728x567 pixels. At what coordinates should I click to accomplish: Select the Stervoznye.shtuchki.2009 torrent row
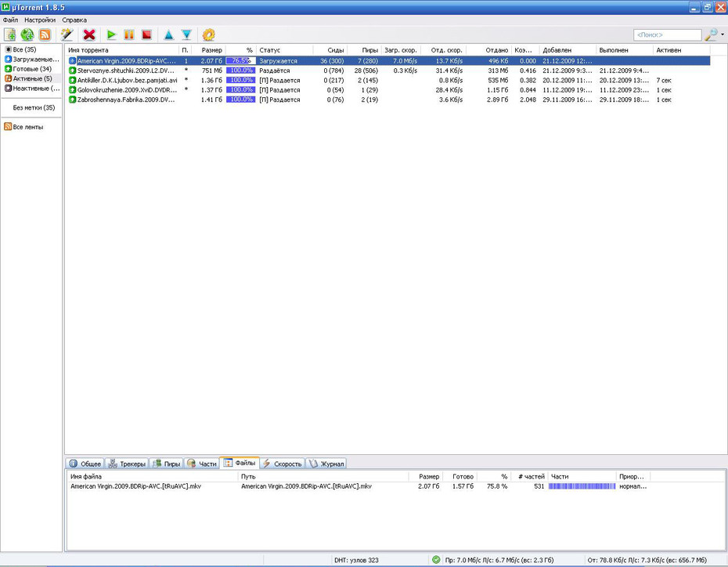pyautogui.click(x=388, y=70)
